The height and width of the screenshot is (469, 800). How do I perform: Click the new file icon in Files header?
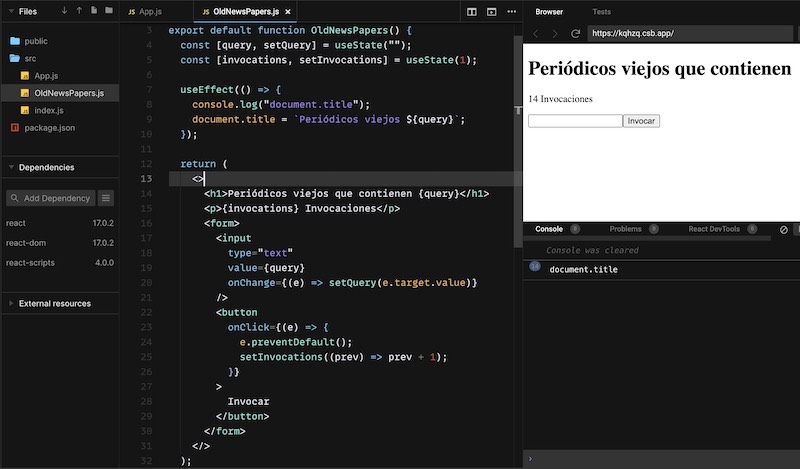point(94,11)
